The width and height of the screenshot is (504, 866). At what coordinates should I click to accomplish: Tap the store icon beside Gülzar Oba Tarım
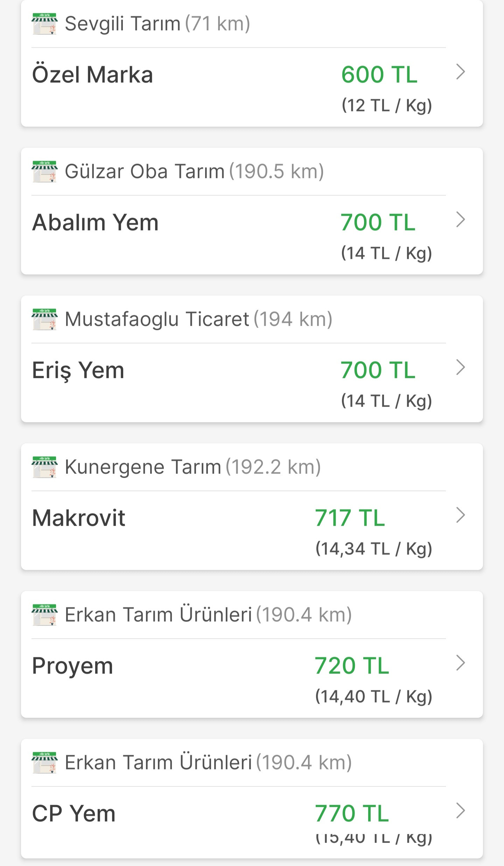coord(44,172)
